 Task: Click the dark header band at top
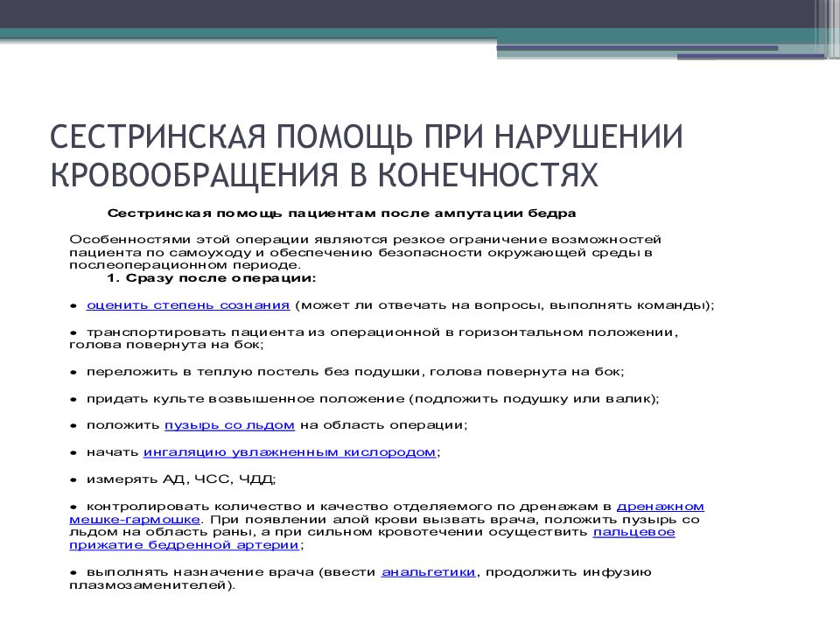point(420,14)
